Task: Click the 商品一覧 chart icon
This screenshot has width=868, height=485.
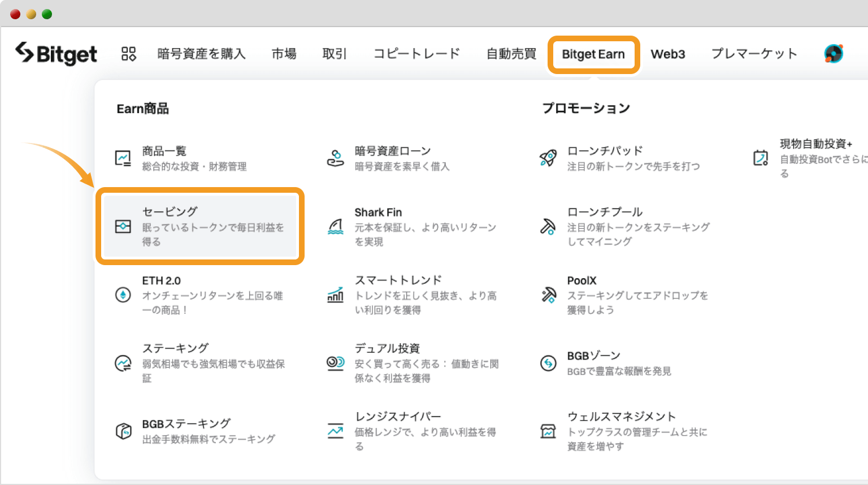Action: 123,158
